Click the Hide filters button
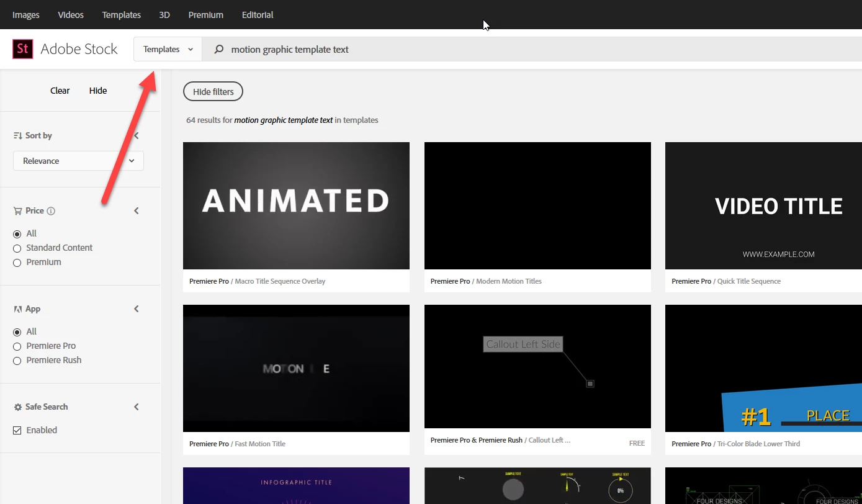This screenshot has height=504, width=862. (x=213, y=92)
